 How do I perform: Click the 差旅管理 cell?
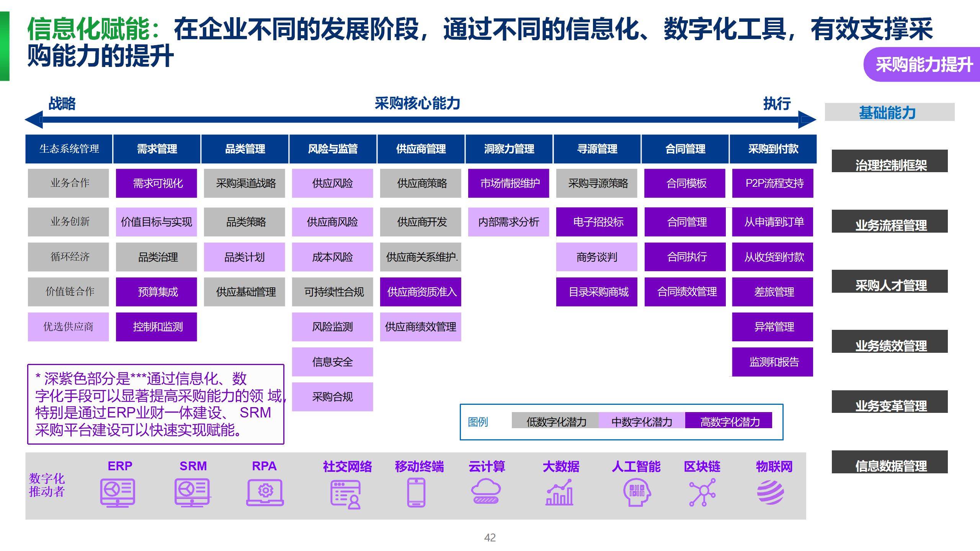tap(773, 292)
